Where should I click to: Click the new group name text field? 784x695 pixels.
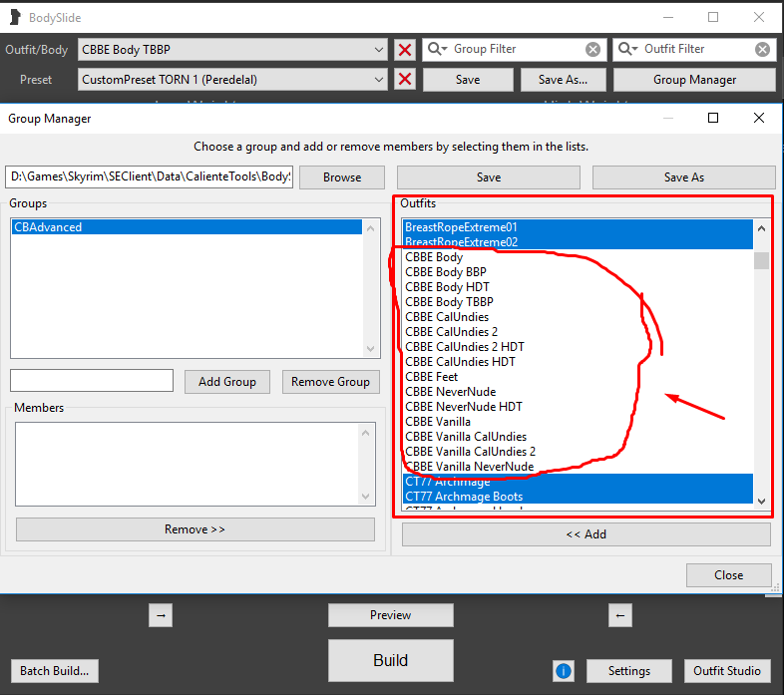tap(92, 381)
